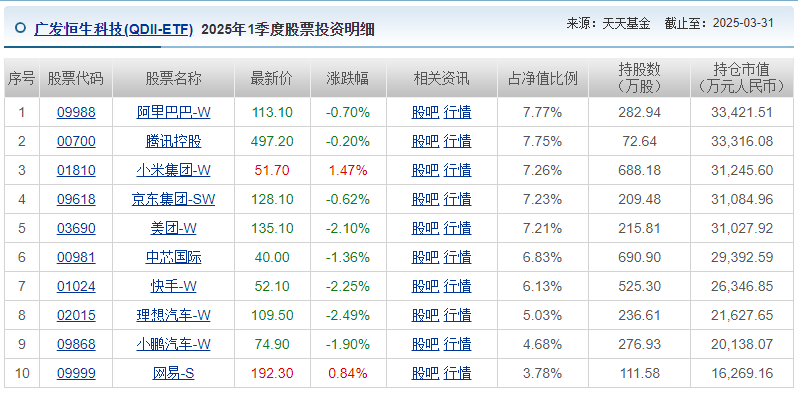Click 行情 link in the 美团-W row
The image size is (798, 396).
tap(457, 228)
